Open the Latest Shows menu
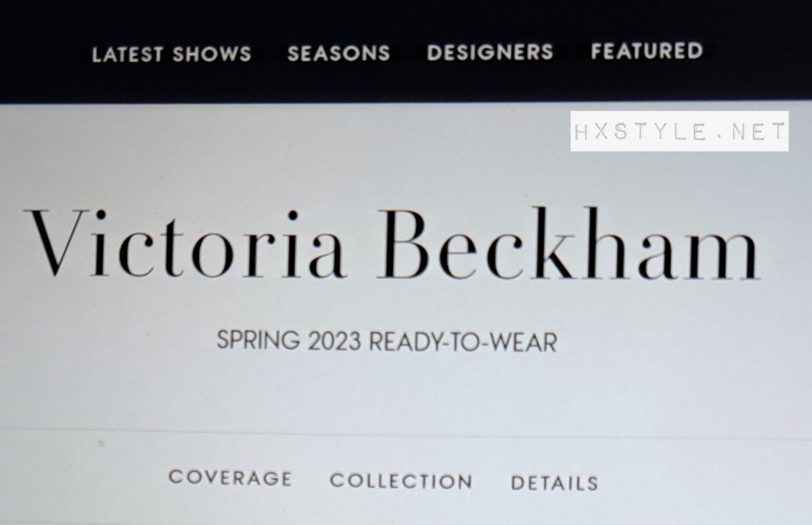This screenshot has width=812, height=525. coord(171,55)
